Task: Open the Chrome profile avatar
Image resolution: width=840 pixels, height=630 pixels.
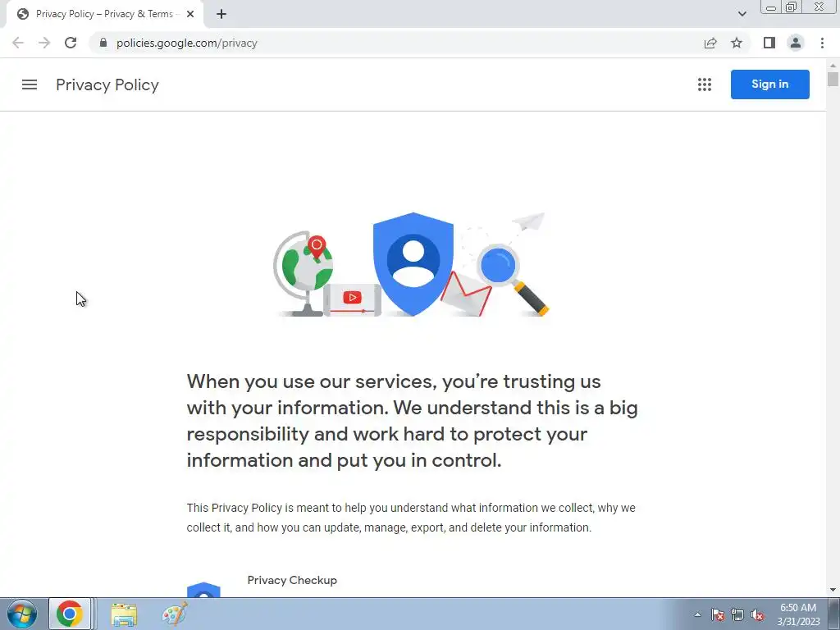Action: (x=796, y=43)
